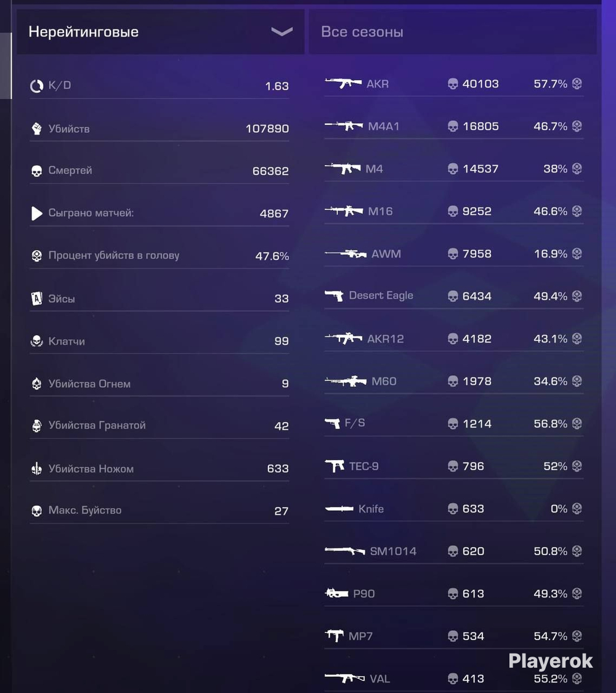616x693 pixels.
Task: Select the Убийства Ножом stat row
Action: (160, 469)
